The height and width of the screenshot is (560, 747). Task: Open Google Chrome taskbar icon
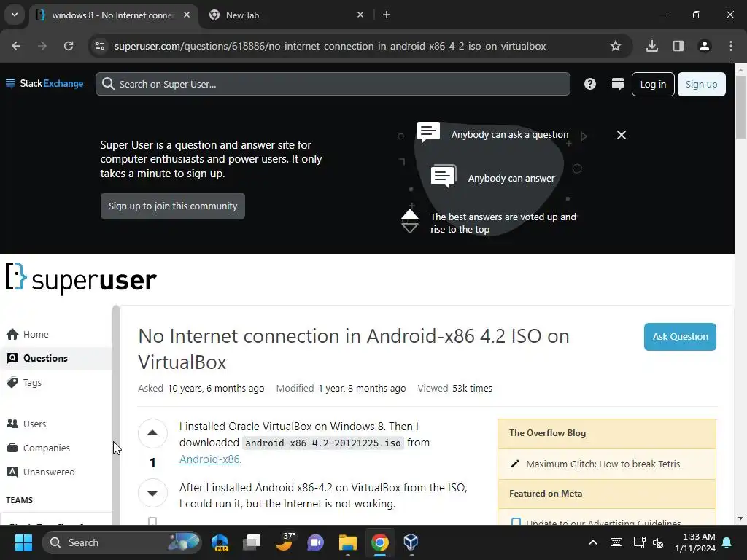(379, 542)
